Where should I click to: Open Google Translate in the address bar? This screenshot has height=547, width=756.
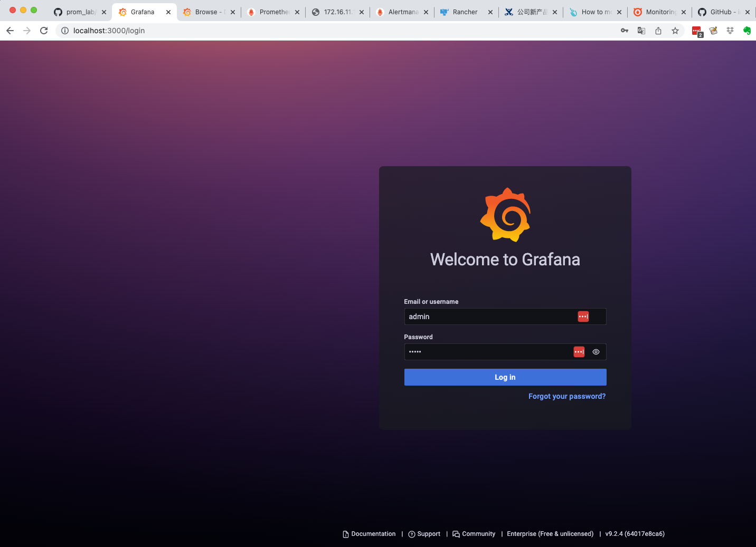point(641,31)
